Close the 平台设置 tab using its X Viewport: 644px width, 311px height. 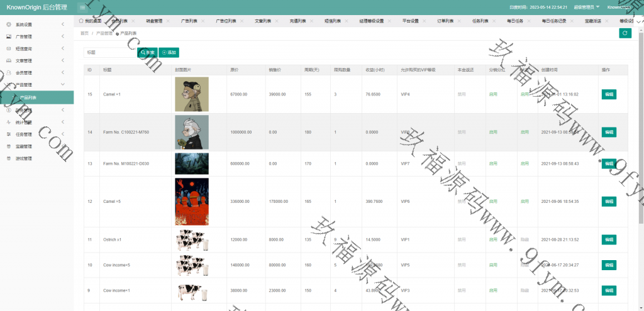click(x=423, y=21)
